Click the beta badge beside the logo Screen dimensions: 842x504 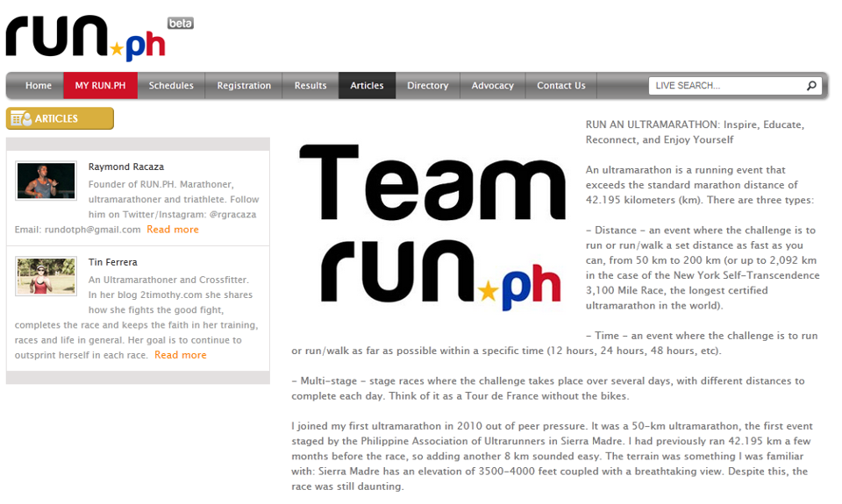click(x=180, y=23)
